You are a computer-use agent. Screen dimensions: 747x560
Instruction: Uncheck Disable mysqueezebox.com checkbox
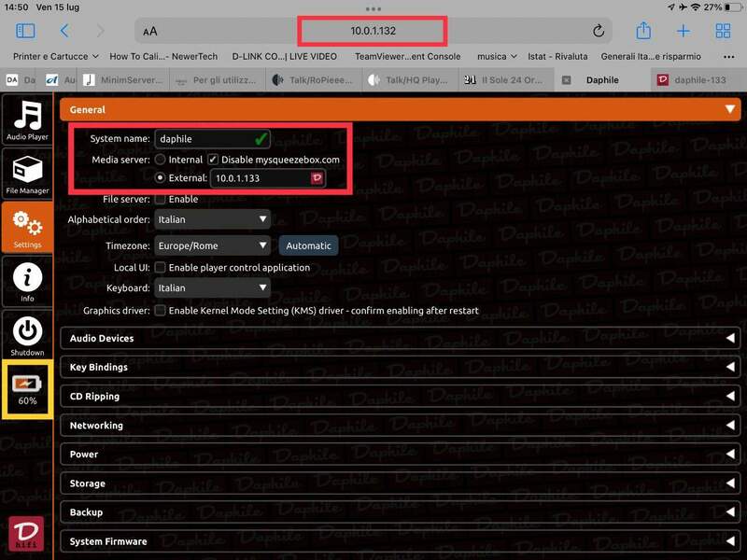click(213, 160)
